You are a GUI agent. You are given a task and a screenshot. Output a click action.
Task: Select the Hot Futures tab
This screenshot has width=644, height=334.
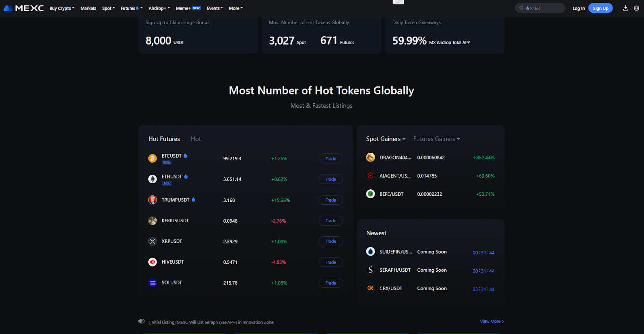coord(164,139)
